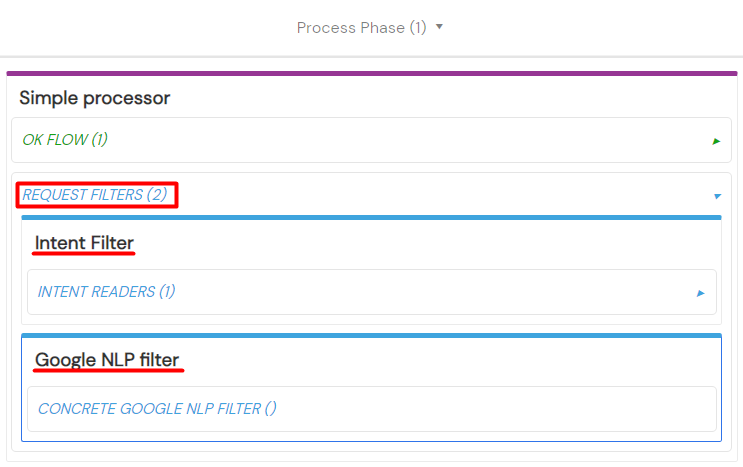Screen dimensions: 743x467
Task: Click the OK FLOW (1) label
Action: [65, 140]
